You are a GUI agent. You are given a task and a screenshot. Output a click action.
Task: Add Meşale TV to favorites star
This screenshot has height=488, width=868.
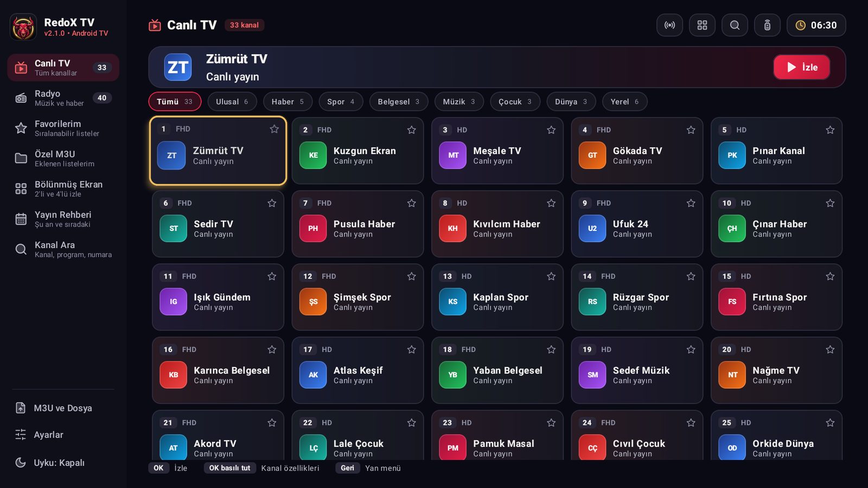click(551, 130)
